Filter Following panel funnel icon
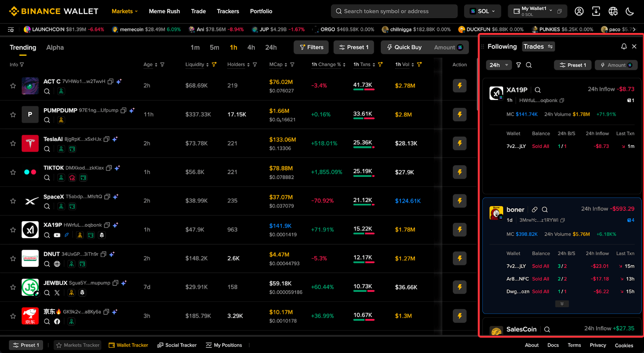Image resolution: width=644 pixels, height=353 pixels. (x=518, y=65)
